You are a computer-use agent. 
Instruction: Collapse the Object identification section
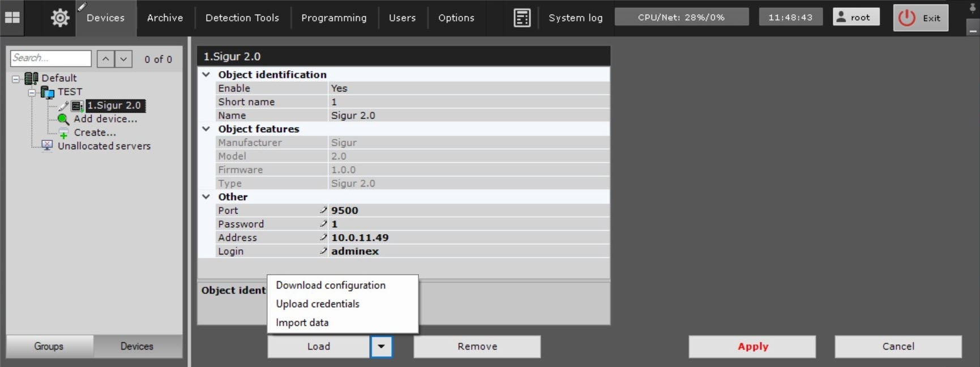(207, 75)
